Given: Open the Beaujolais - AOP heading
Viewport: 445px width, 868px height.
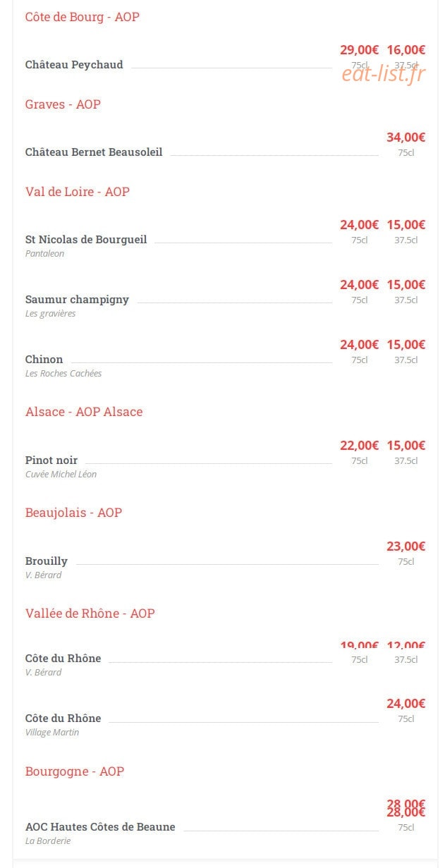Looking at the screenshot, I should pyautogui.click(x=73, y=513).
